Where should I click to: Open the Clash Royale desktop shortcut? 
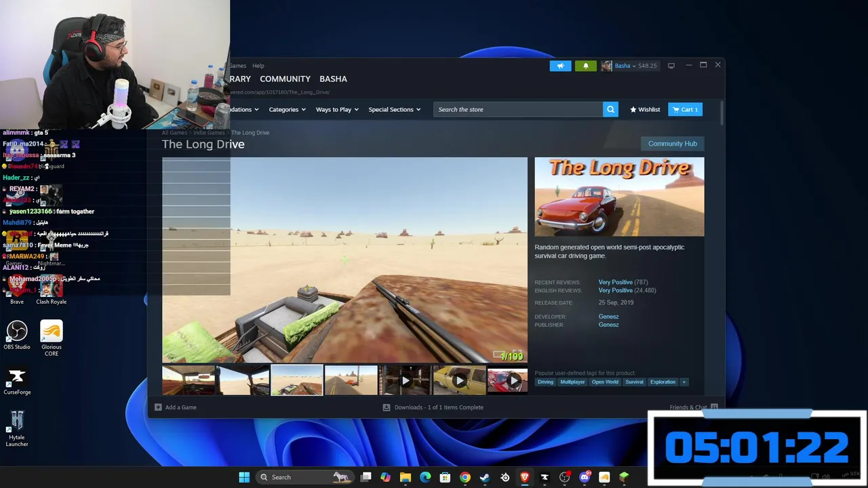[x=51, y=289]
